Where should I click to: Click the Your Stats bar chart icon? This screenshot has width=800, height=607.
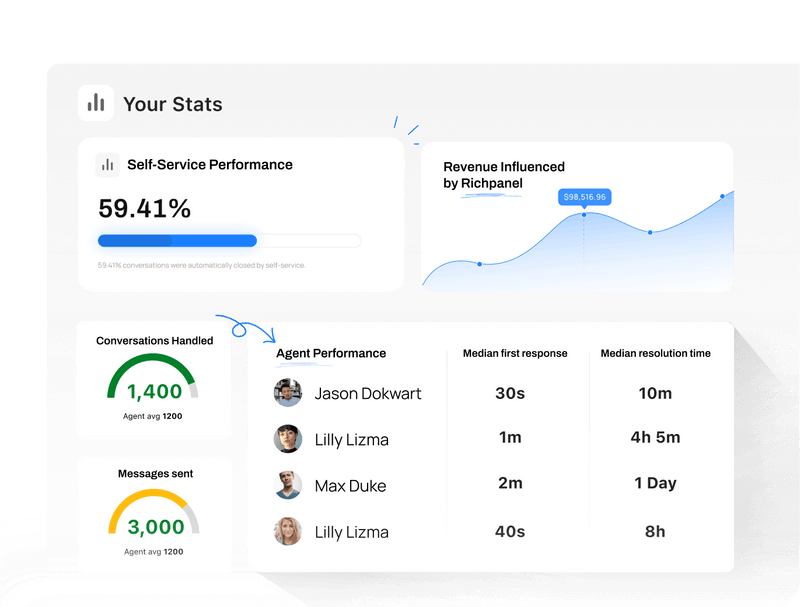click(96, 103)
